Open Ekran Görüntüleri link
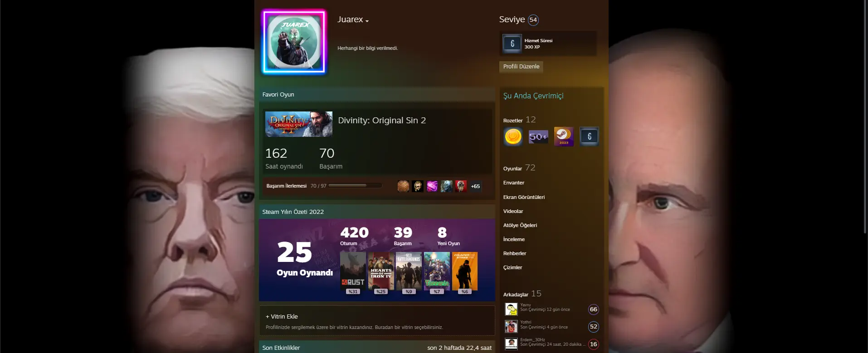The image size is (868, 353). 524,198
